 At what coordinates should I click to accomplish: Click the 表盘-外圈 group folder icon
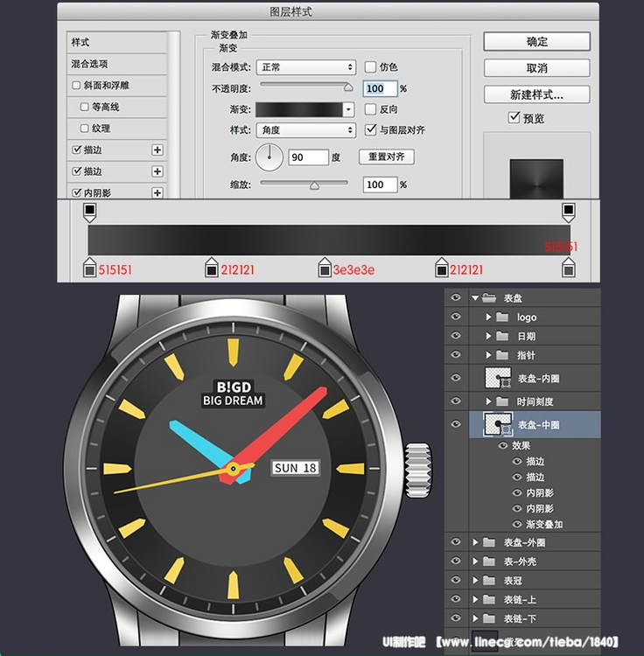coord(489,542)
